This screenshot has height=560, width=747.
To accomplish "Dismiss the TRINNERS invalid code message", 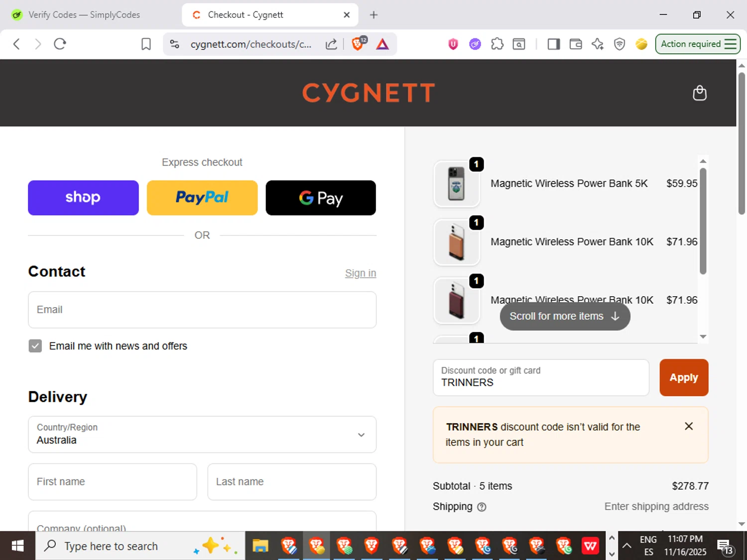I will click(689, 426).
